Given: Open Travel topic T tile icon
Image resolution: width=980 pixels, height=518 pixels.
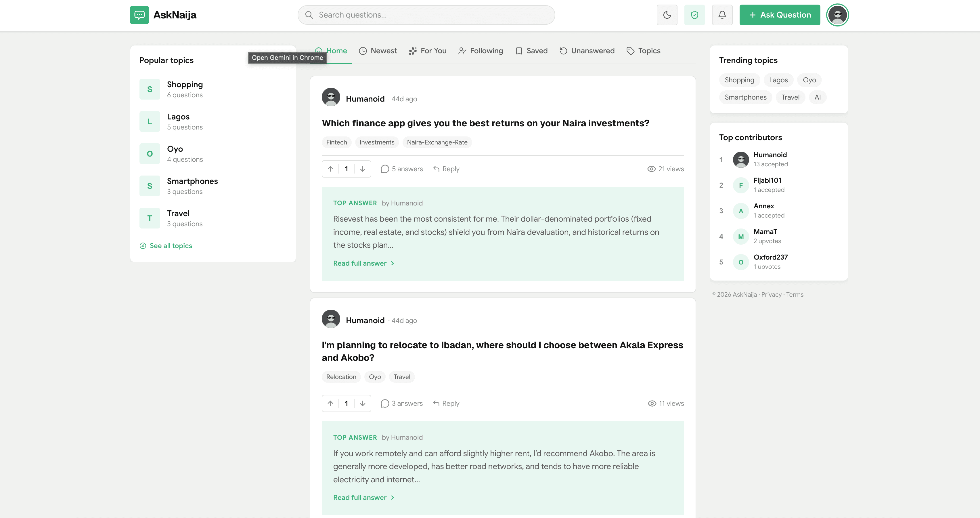Looking at the screenshot, I should click(x=150, y=218).
